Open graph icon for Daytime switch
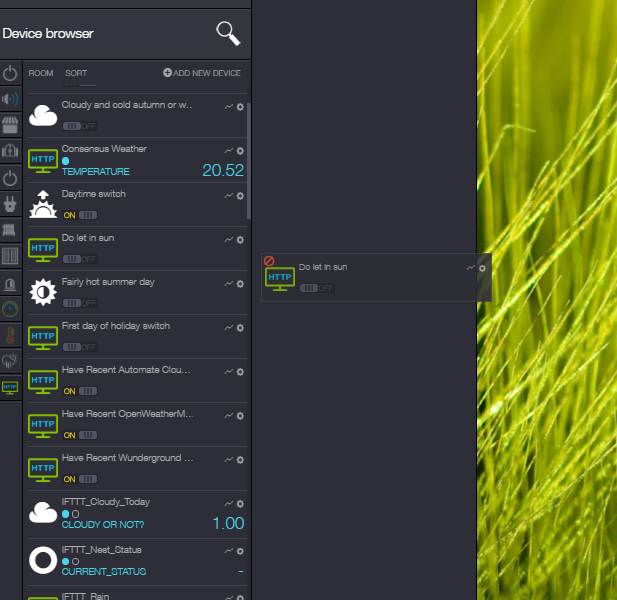 pyautogui.click(x=228, y=195)
